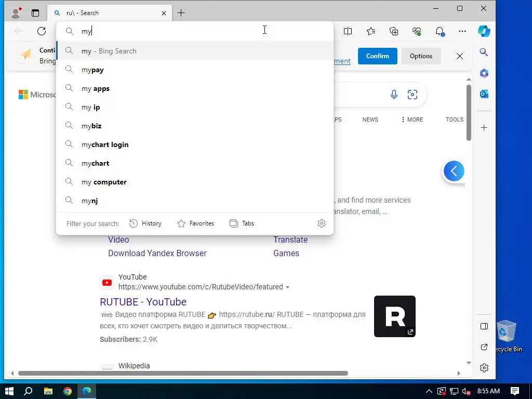Open Browser essentials heart icon
Screen dimensions: 532x399
(417, 31)
